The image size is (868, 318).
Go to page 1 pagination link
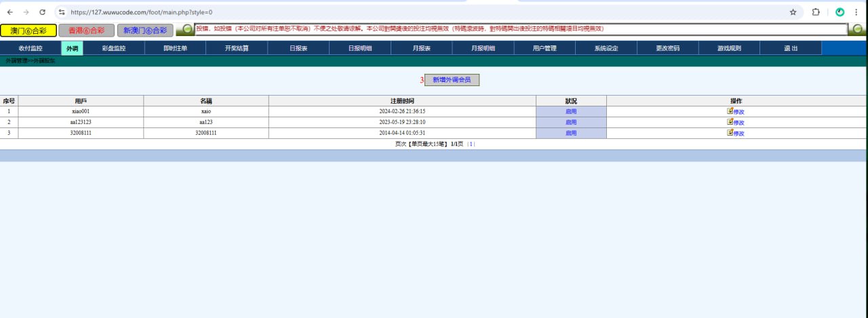click(471, 144)
